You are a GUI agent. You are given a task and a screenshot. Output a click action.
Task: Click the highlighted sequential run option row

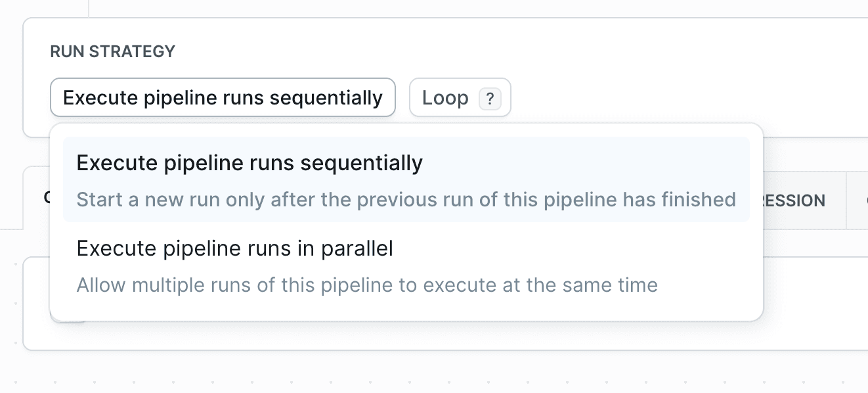(407, 177)
